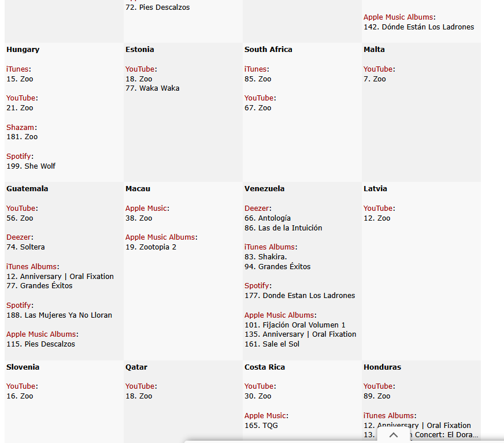Viewport: 504px width, 443px height.
Task: Click the YouTube link under Qatar
Action: coord(140,386)
